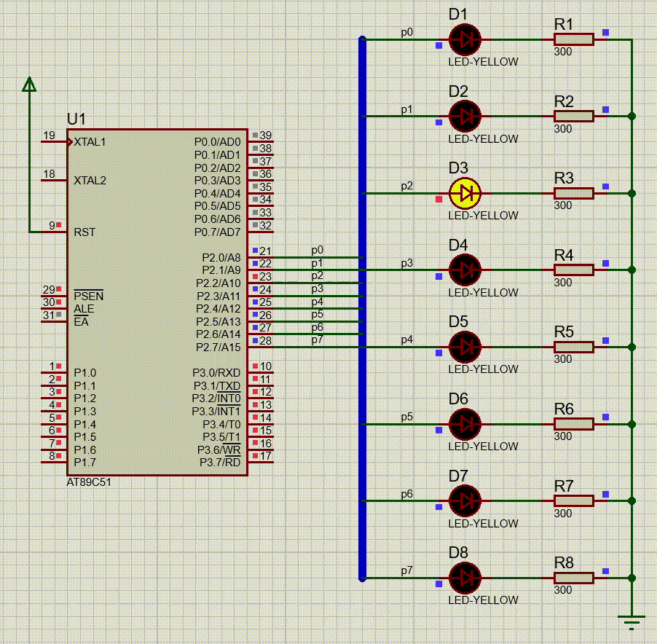Image resolution: width=657 pixels, height=644 pixels.
Task: Click the pin number 19 text
Action: tap(49, 136)
